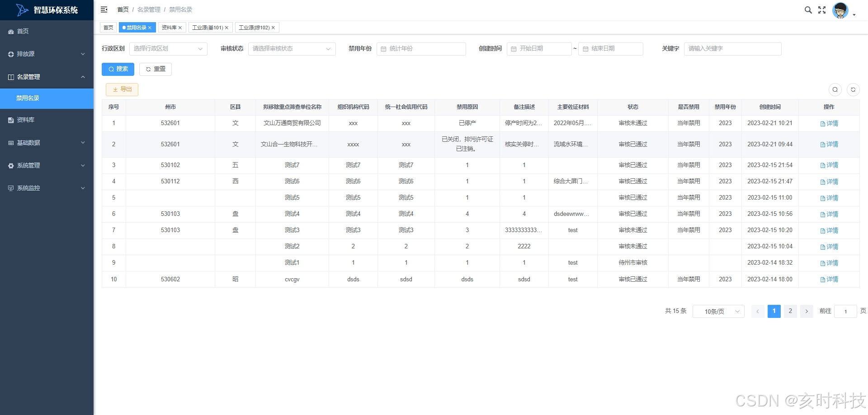The image size is (868, 415).
Task: Click the table search toggle round icon
Action: [x=835, y=89]
